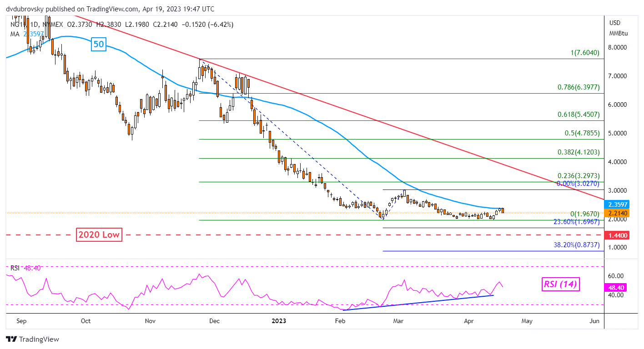Click the blue 2.3597 price axis tag

(x=620, y=204)
